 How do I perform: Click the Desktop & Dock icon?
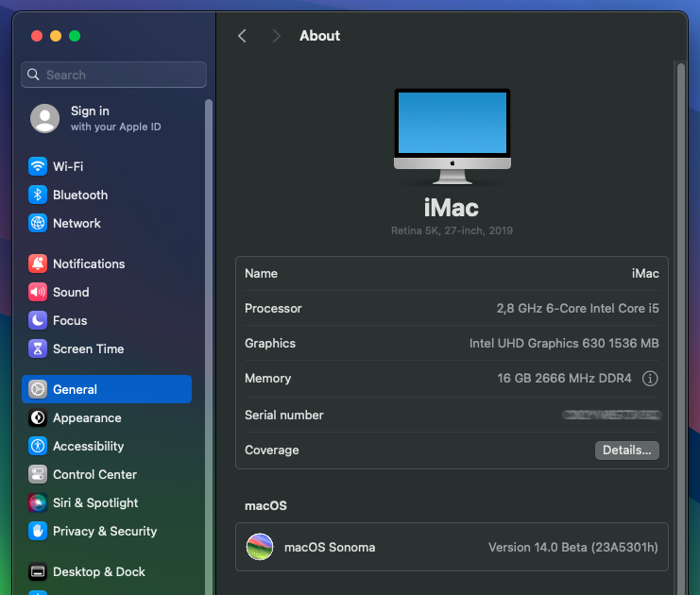tap(38, 571)
